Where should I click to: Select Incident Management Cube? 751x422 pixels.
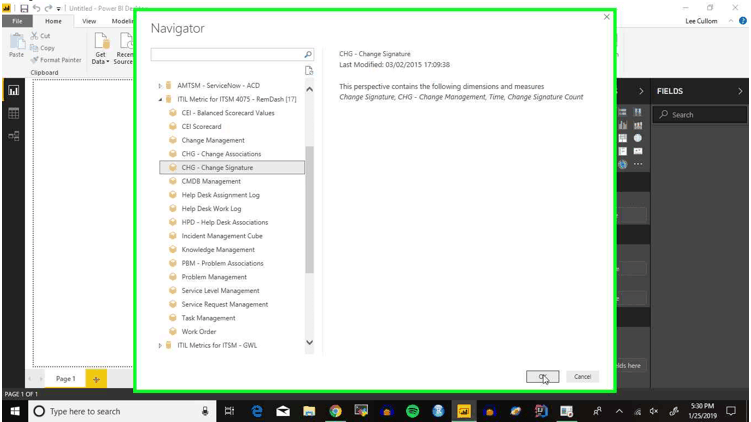(222, 236)
